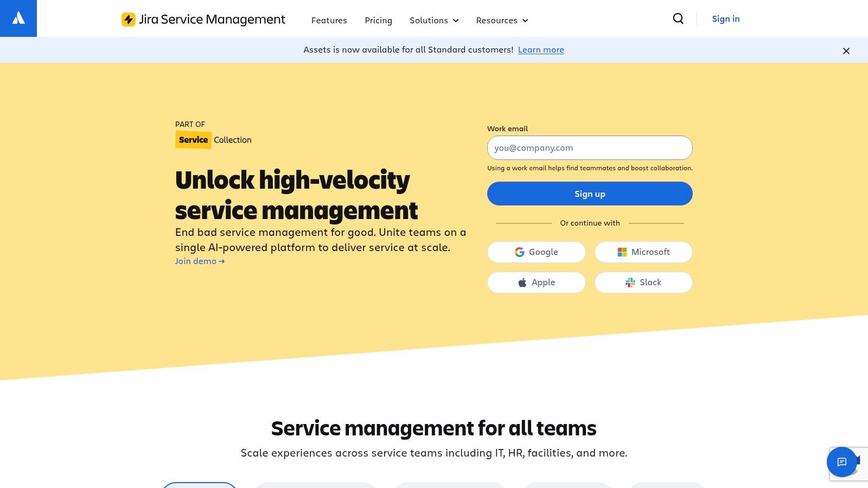Viewport: 868px width, 488px height.
Task: Click the 'Unlock high-velocity service management' headline
Action: (x=296, y=195)
